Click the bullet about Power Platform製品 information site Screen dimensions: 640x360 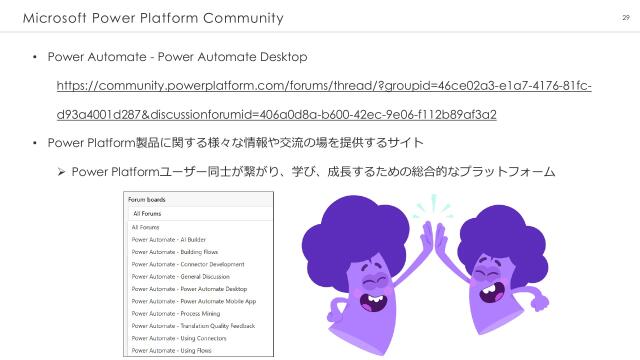[x=236, y=142]
